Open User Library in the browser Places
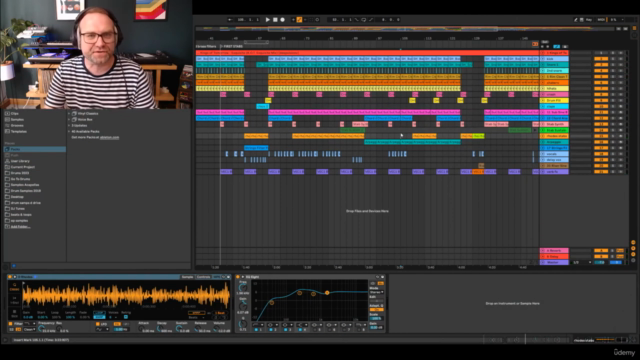640x360 pixels. point(20,161)
